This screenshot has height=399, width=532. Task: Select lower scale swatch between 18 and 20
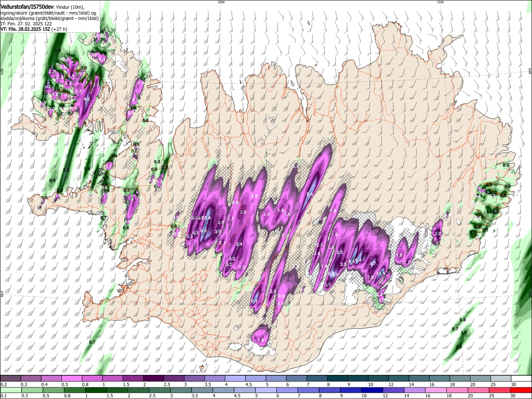pyautogui.click(x=458, y=390)
